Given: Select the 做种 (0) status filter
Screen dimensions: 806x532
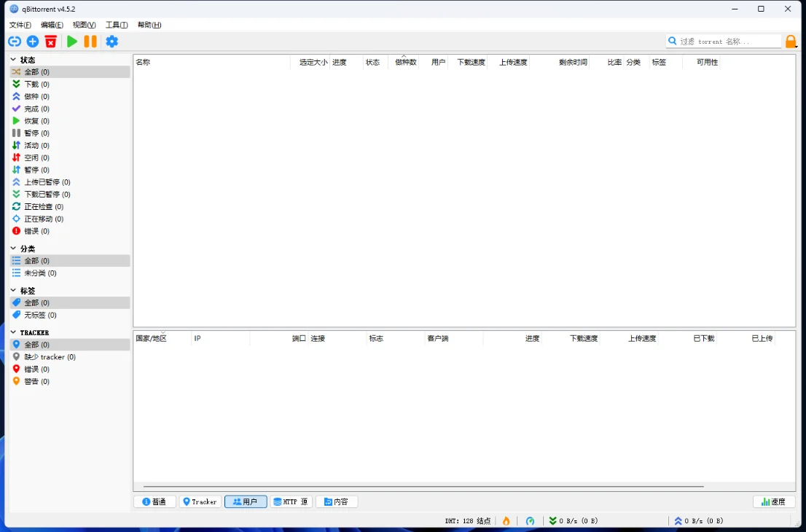Looking at the screenshot, I should point(70,97).
